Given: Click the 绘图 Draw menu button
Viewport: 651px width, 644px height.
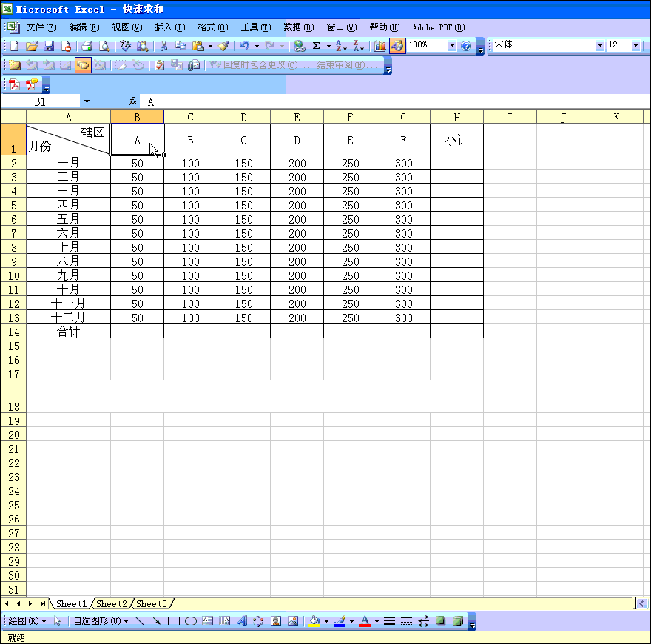Looking at the screenshot, I should (27, 621).
